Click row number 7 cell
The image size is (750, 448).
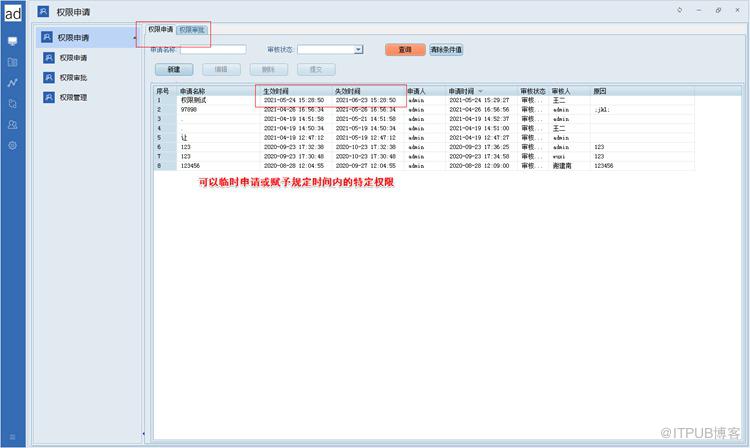click(165, 156)
